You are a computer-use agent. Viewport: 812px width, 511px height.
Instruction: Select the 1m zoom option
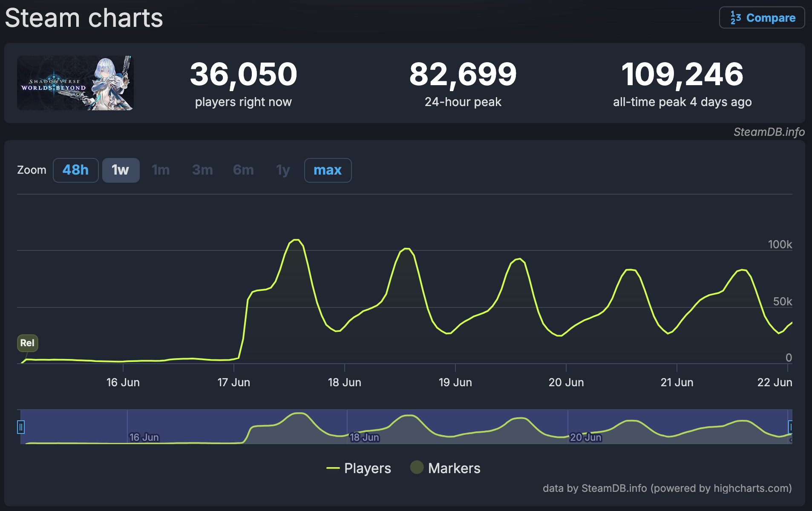(161, 170)
